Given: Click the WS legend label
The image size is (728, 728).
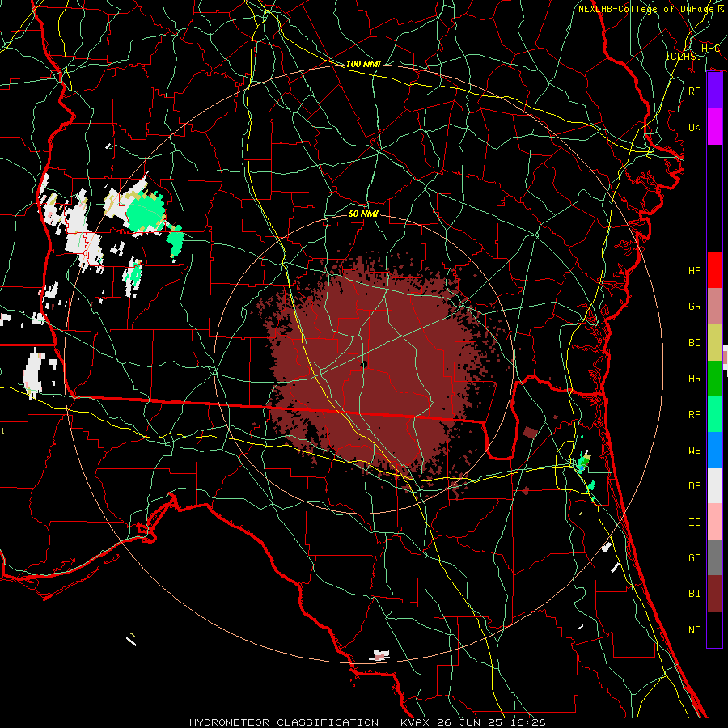Looking at the screenshot, I should 694,450.
